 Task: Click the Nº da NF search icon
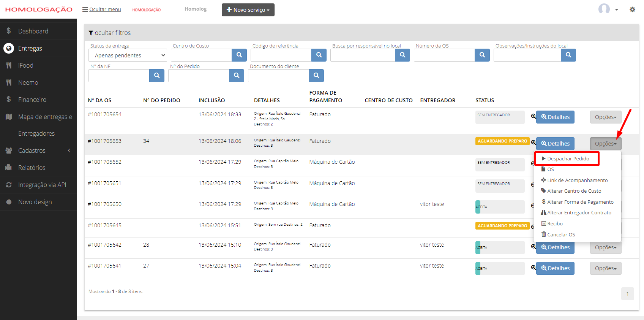pyautogui.click(x=157, y=76)
